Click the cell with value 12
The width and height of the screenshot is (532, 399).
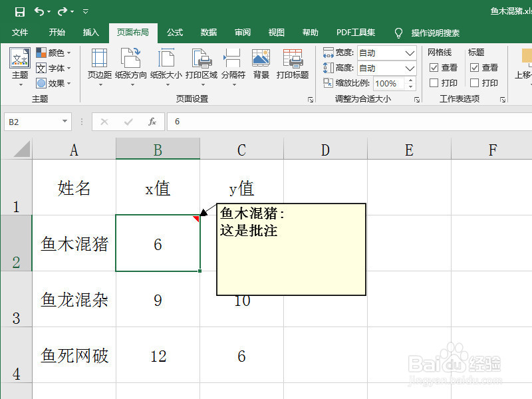[x=158, y=355]
